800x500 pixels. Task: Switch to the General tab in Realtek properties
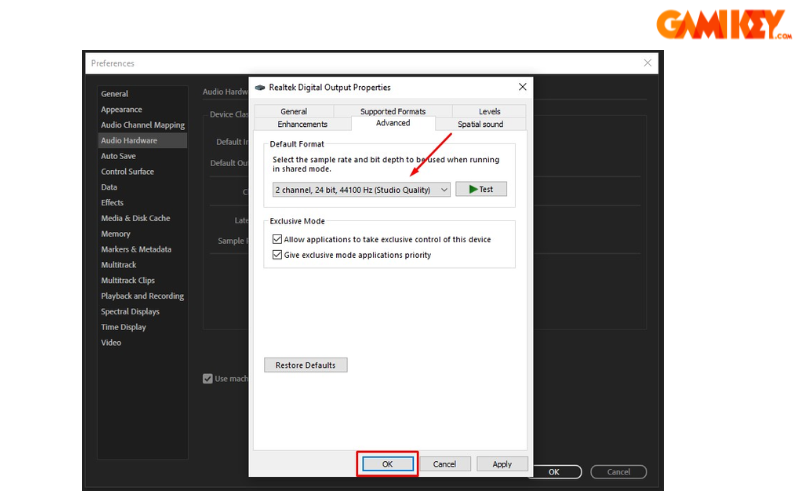pos(293,111)
